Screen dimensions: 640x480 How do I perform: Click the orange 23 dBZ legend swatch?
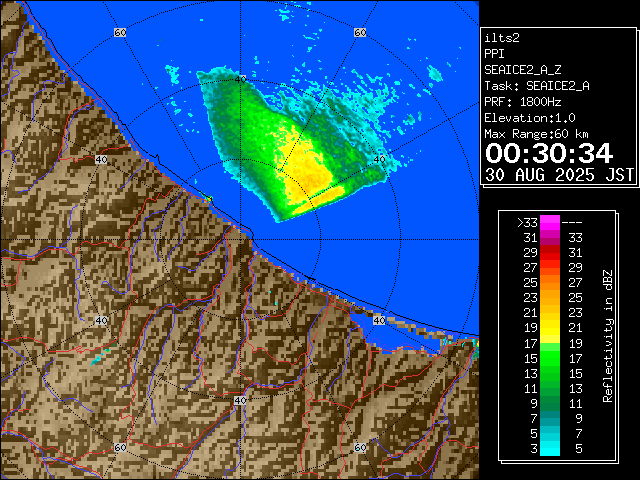(x=550, y=297)
